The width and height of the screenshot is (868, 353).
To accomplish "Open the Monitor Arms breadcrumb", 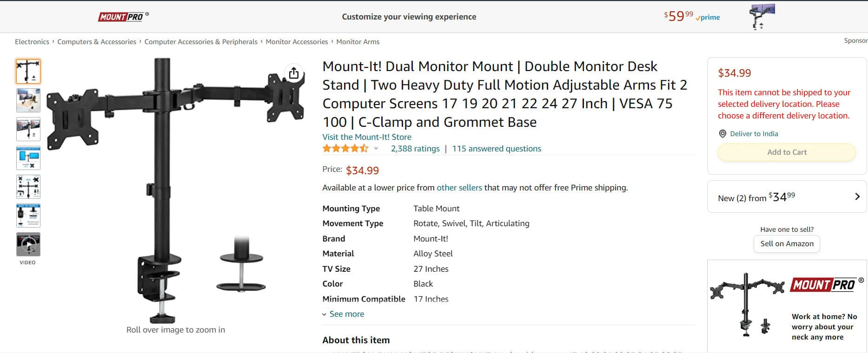I will (x=358, y=41).
